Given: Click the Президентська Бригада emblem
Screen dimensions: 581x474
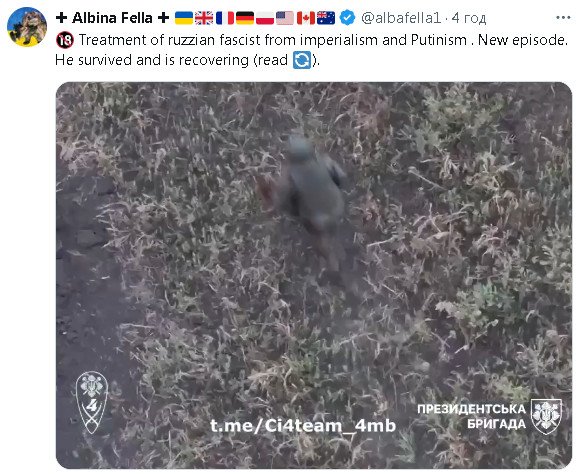Looking at the screenshot, I should coord(546,417).
